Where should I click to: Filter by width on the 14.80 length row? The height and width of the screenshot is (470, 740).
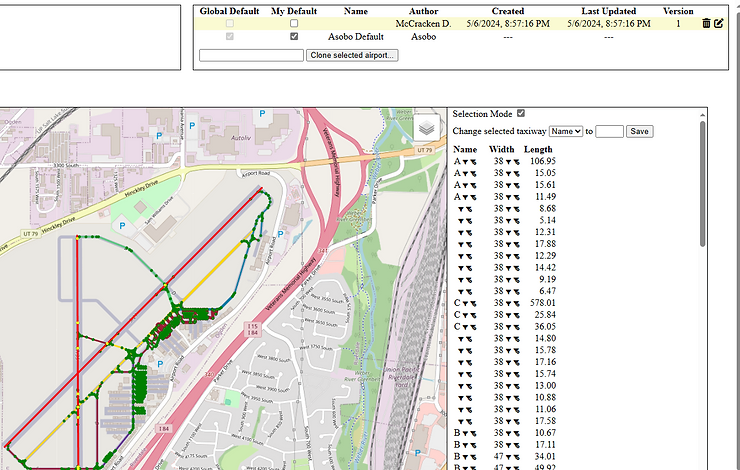pos(509,339)
